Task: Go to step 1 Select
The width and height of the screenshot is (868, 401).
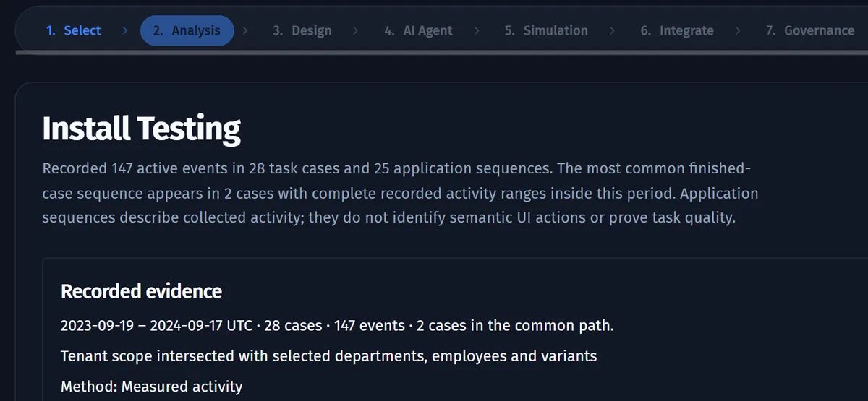Action: (73, 30)
